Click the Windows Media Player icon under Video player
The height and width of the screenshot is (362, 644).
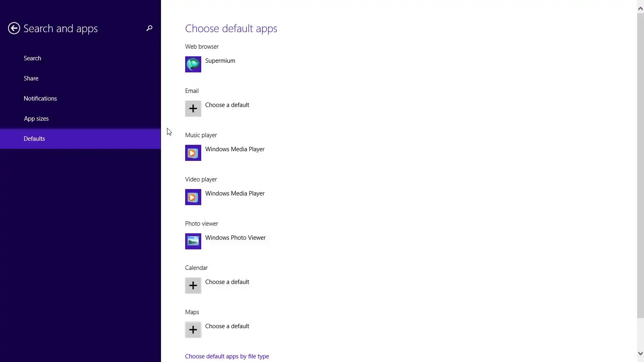[x=193, y=197]
